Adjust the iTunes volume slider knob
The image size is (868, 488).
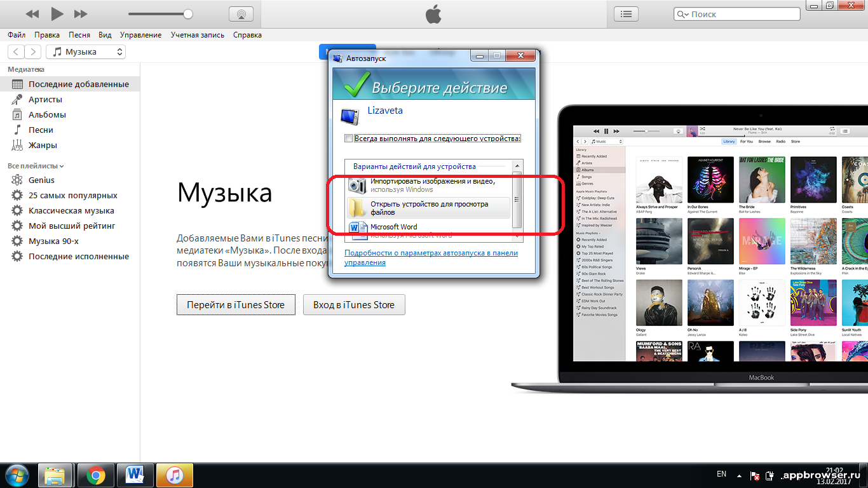(x=187, y=13)
